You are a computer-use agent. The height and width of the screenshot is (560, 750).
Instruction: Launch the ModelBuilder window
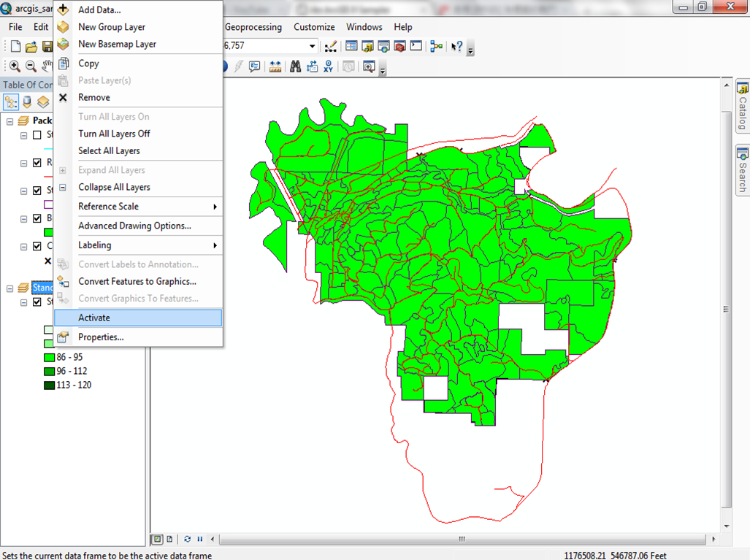coord(436,47)
